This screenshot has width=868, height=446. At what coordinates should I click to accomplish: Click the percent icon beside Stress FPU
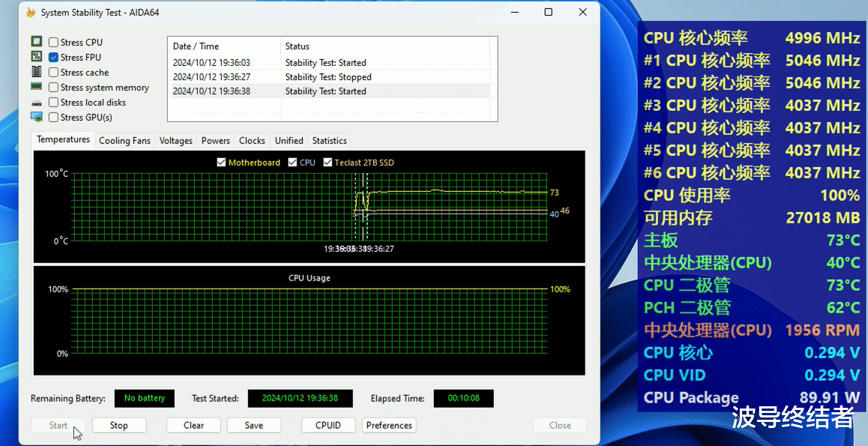[x=37, y=56]
